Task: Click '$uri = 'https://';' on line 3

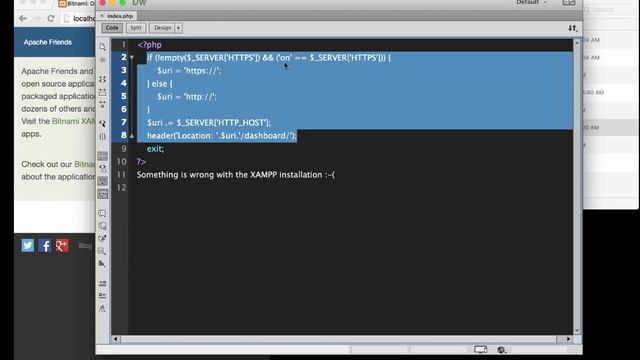Action: pos(189,71)
